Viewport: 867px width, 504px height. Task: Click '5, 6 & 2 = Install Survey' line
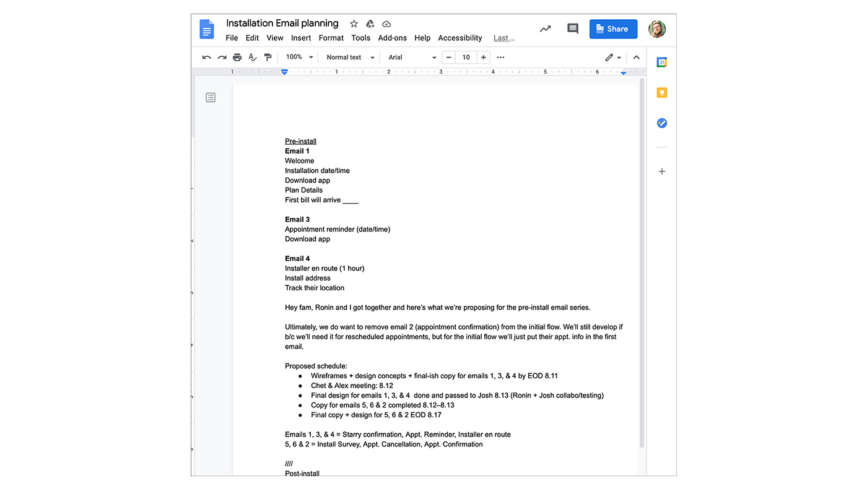(x=384, y=445)
